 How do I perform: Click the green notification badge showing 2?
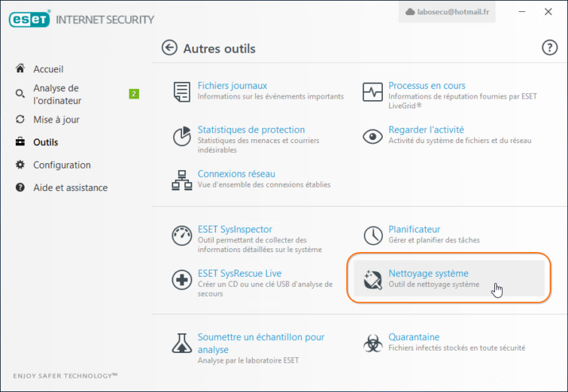tap(134, 94)
